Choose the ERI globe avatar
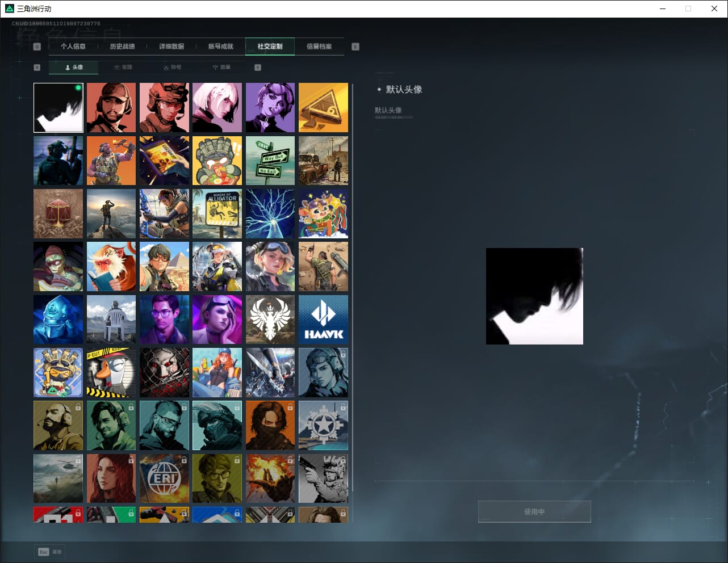 click(x=164, y=478)
